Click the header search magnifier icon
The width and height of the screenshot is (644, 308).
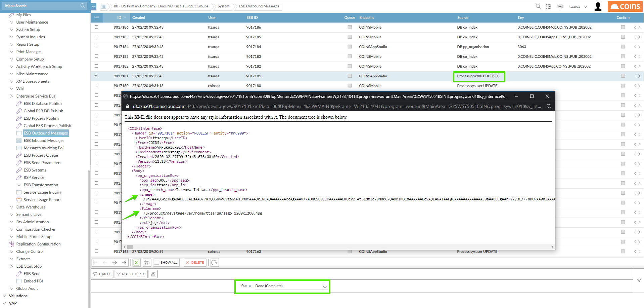click(x=538, y=6)
